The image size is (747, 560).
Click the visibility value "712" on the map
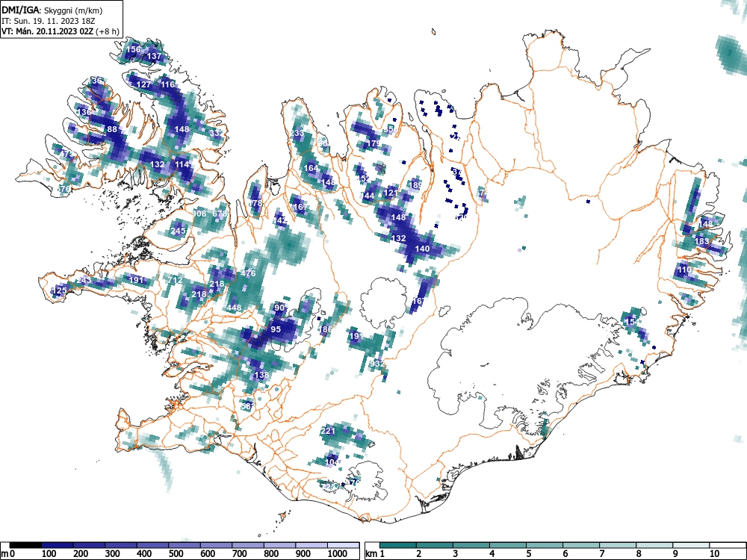pos(175,280)
